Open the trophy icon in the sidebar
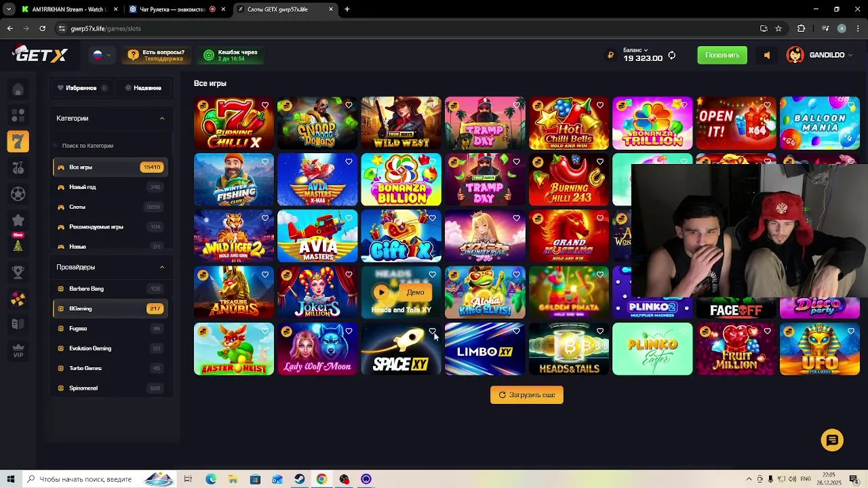This screenshot has height=488, width=868. click(x=18, y=272)
